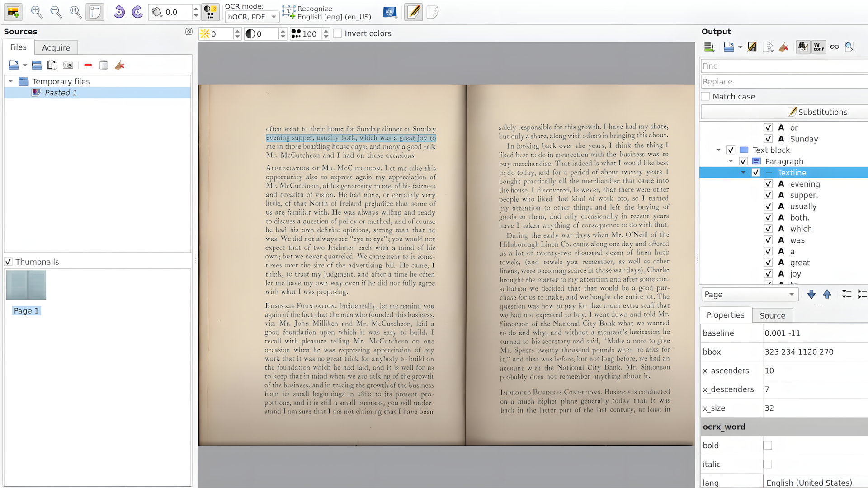Zoom image to original scale (1:1)
Viewport: 868px width, 488px height.
pos(75,12)
